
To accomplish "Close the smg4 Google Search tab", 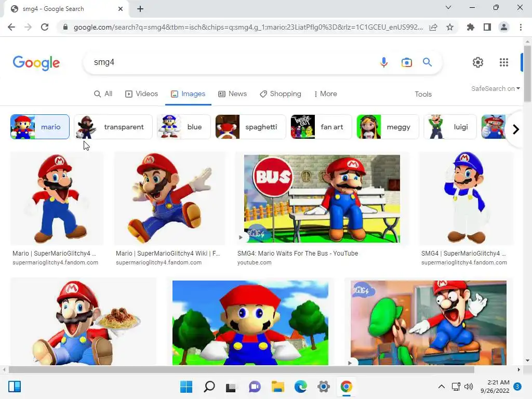I will [121, 9].
